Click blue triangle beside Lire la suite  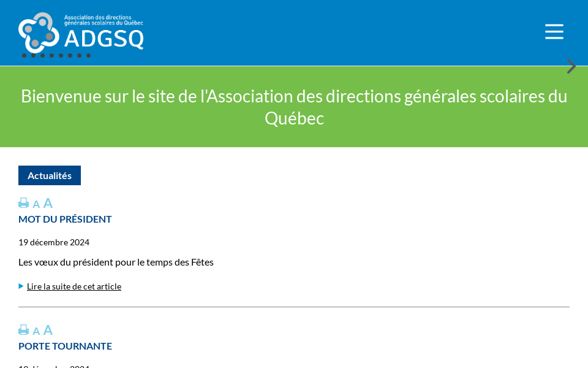(x=21, y=286)
